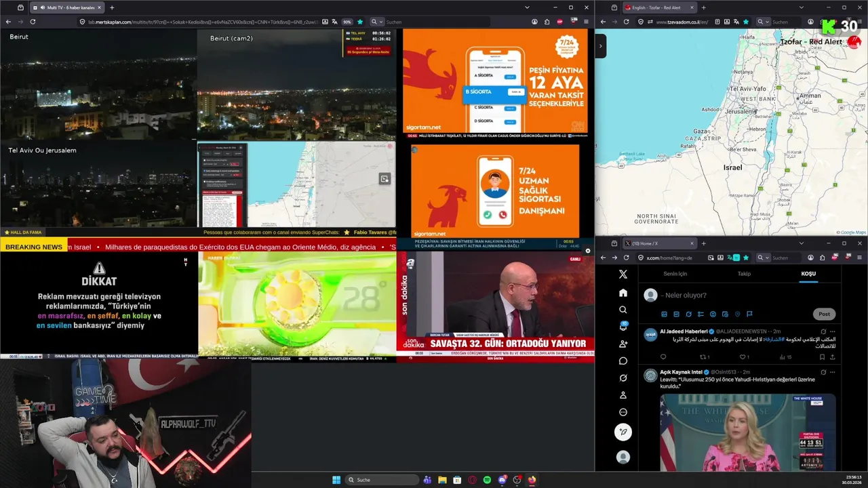Screen dimensions: 868x488
Task: Open search engine dropdown in the Multi TV search box
Action: click(x=376, y=22)
